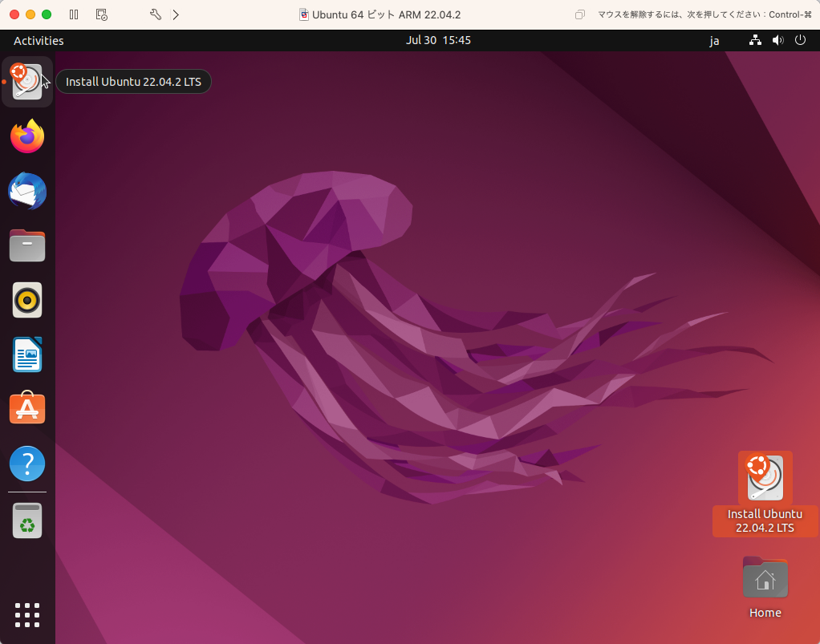Open the Trash in dock
Viewport: 820px width, 644px height.
pyautogui.click(x=27, y=520)
